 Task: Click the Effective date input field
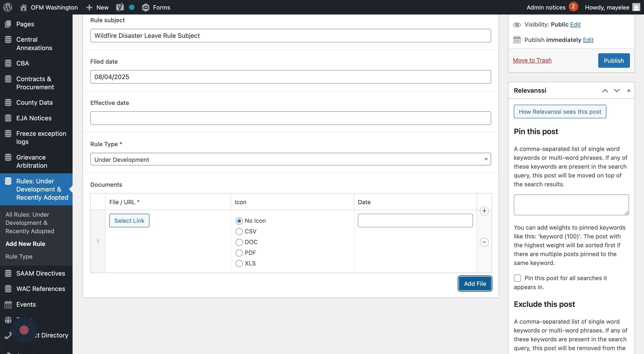tap(290, 118)
